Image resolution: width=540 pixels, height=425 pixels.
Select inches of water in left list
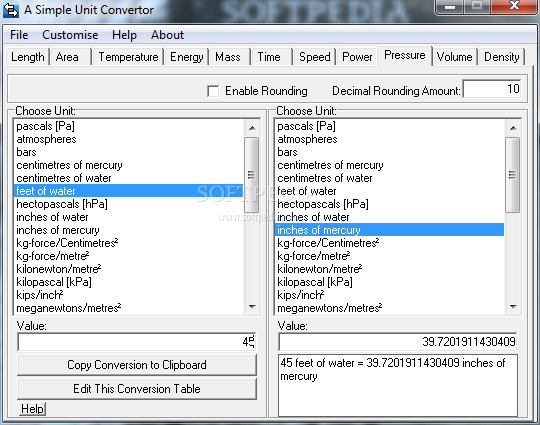pyautogui.click(x=129, y=217)
